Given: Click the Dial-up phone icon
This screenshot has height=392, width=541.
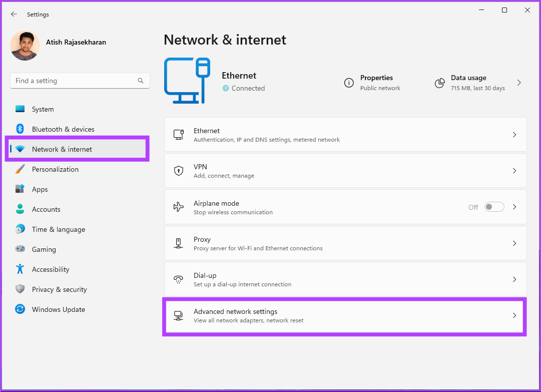Looking at the screenshot, I should (179, 279).
